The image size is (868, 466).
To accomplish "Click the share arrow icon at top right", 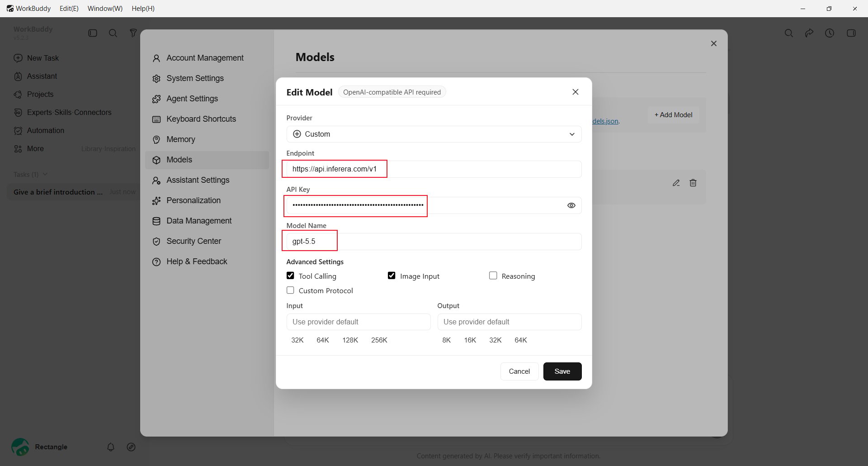I will [x=809, y=33].
